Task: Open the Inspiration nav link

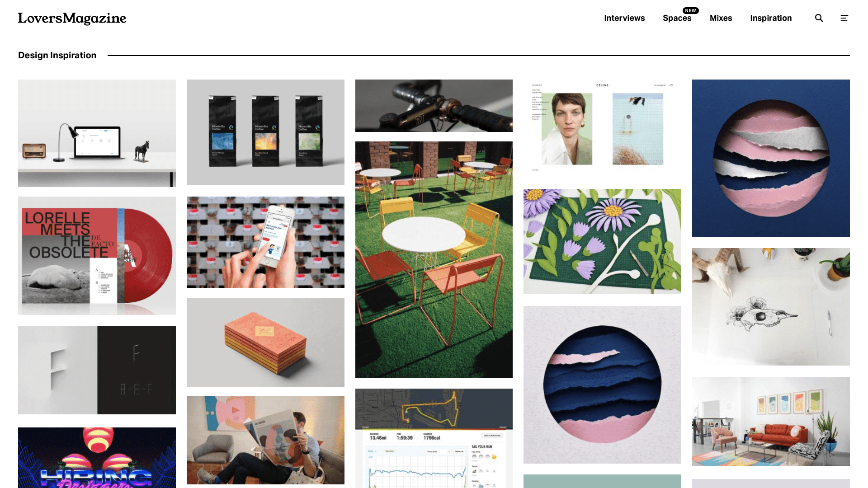Action: 771,18
